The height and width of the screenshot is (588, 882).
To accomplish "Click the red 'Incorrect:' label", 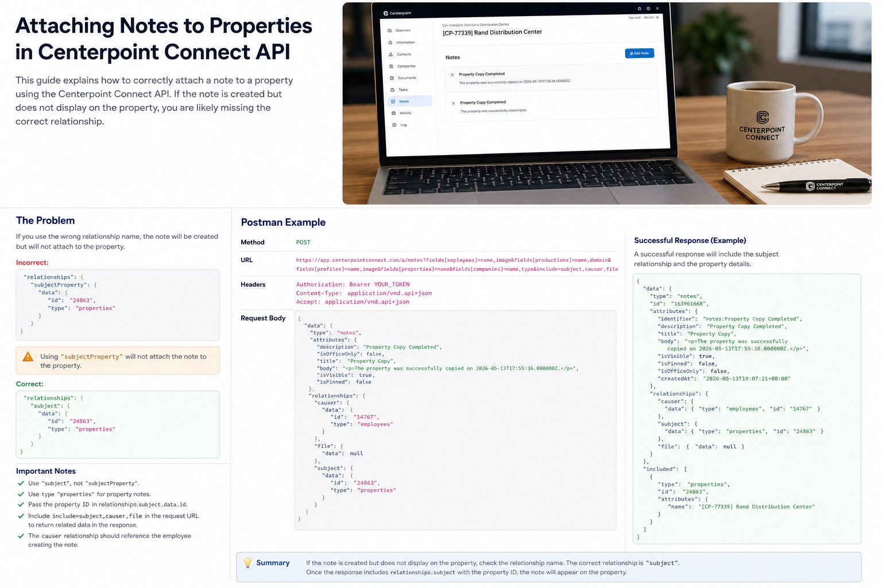I will pos(32,262).
